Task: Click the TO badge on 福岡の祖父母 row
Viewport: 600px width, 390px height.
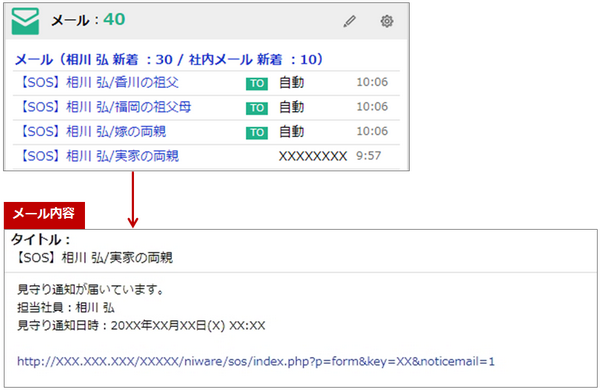Action: click(257, 108)
